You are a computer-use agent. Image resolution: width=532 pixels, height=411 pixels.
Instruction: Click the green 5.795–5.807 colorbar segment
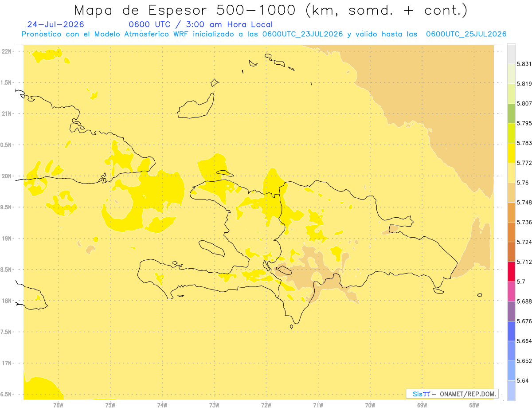[x=511, y=113]
